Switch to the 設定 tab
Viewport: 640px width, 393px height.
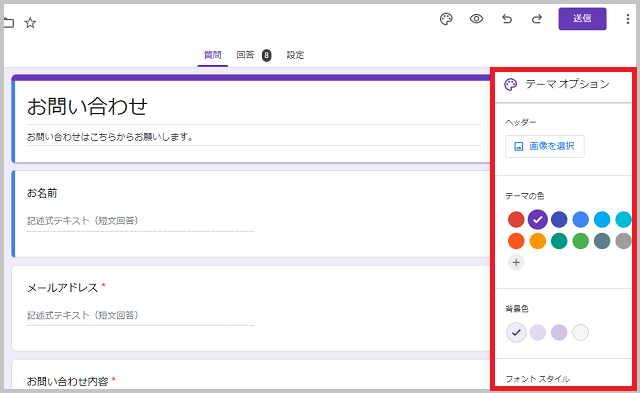tap(295, 55)
